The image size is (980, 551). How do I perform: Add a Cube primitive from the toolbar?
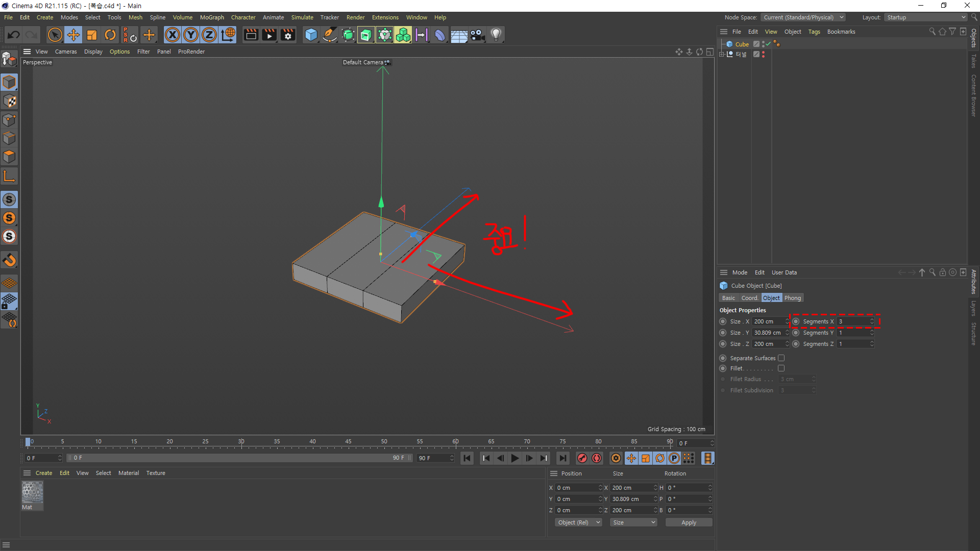311,35
